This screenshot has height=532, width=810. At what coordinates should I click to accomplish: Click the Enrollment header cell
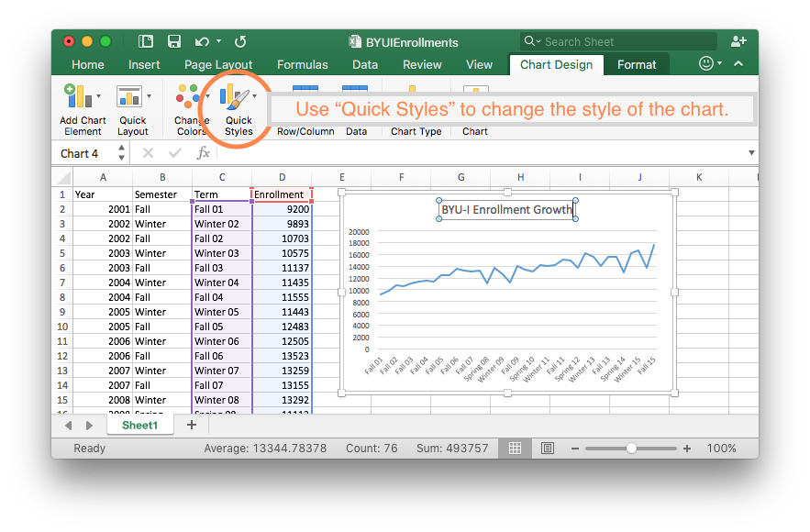pyautogui.click(x=282, y=194)
